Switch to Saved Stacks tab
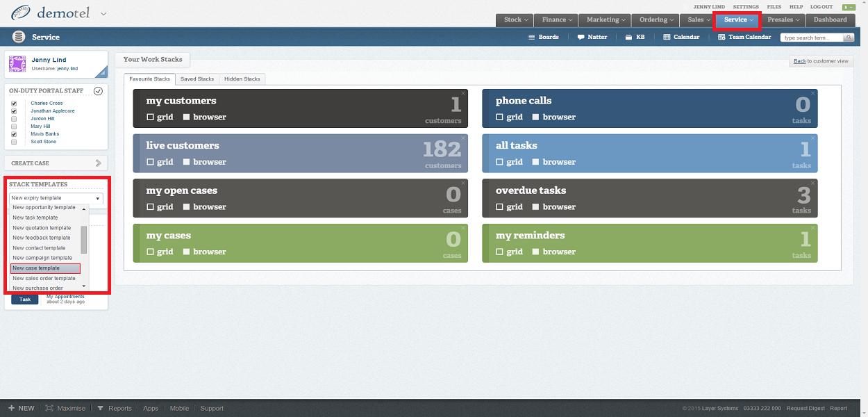 coord(197,79)
